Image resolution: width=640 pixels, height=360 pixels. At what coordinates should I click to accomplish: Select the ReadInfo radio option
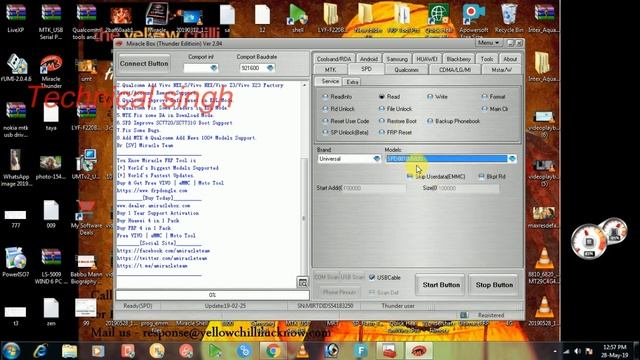tap(337, 97)
